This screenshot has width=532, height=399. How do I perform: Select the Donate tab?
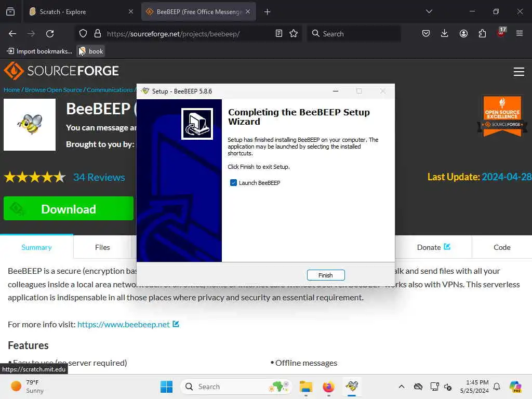pyautogui.click(x=433, y=247)
